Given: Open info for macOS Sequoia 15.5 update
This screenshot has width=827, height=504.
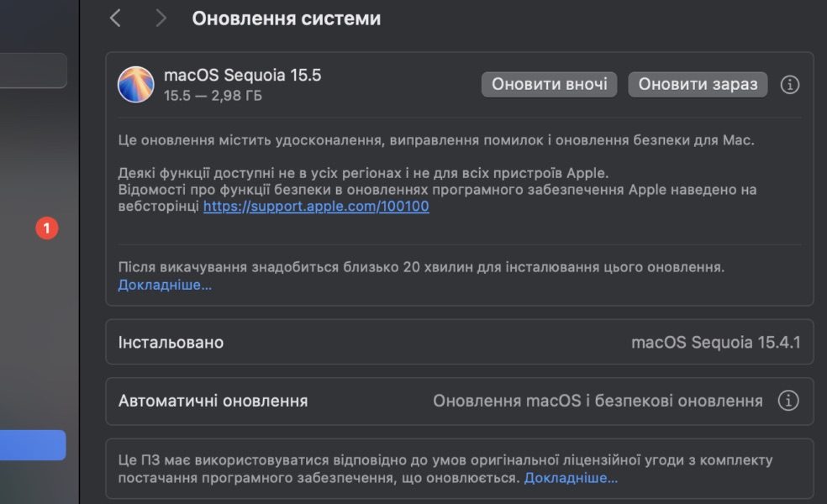Looking at the screenshot, I should 789,84.
